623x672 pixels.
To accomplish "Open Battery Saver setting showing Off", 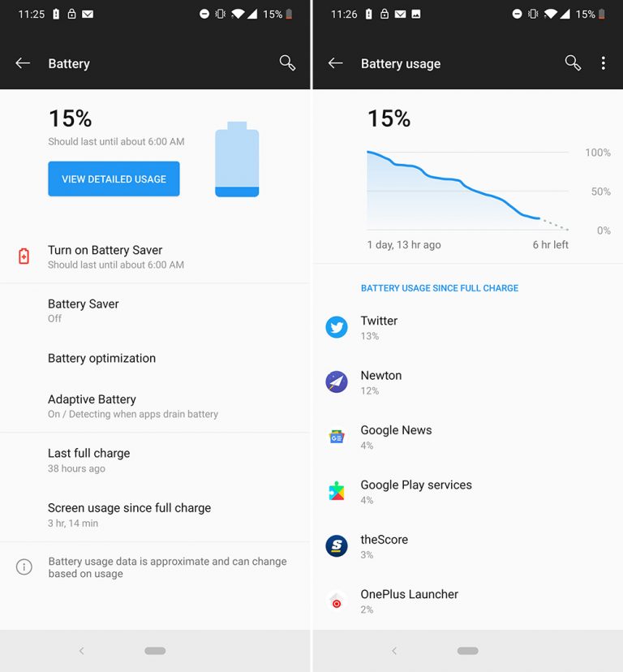I will [x=155, y=310].
